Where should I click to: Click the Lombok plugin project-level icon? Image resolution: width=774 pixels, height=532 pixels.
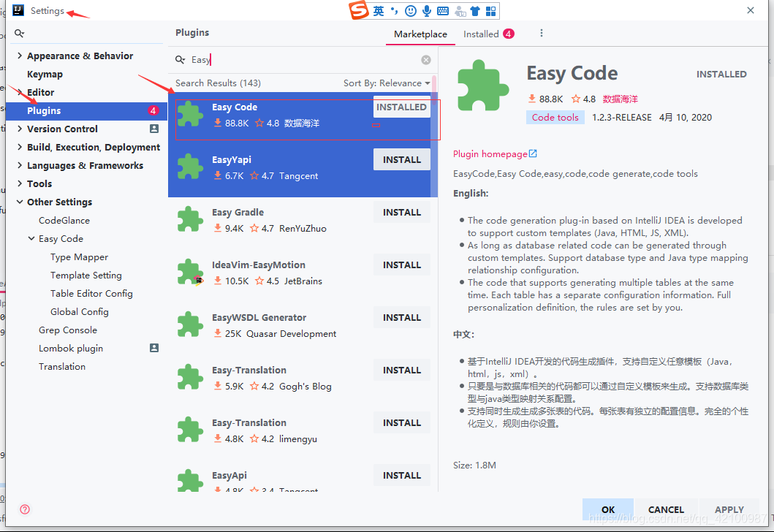pyautogui.click(x=154, y=348)
